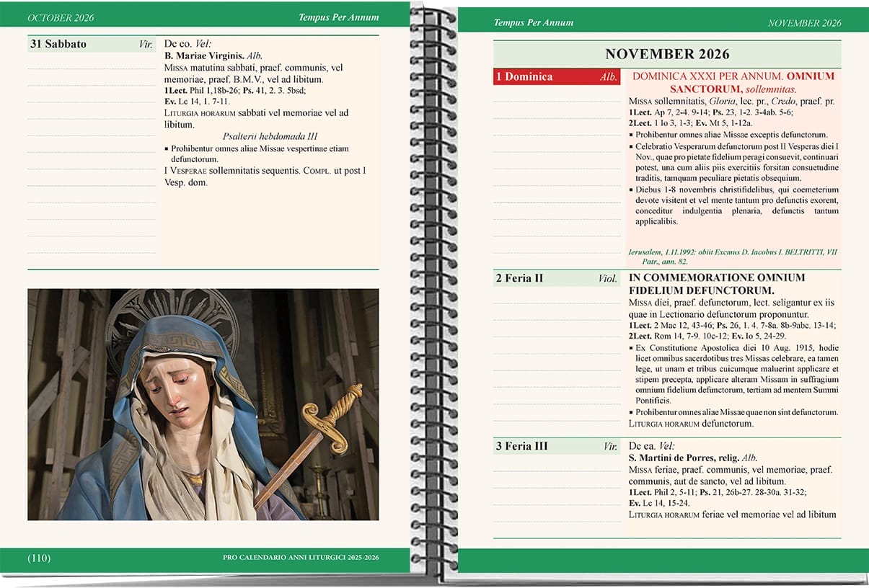The image size is (869, 588).
Task: Click the NOVEMBER 2026 month heading banner
Action: click(666, 54)
